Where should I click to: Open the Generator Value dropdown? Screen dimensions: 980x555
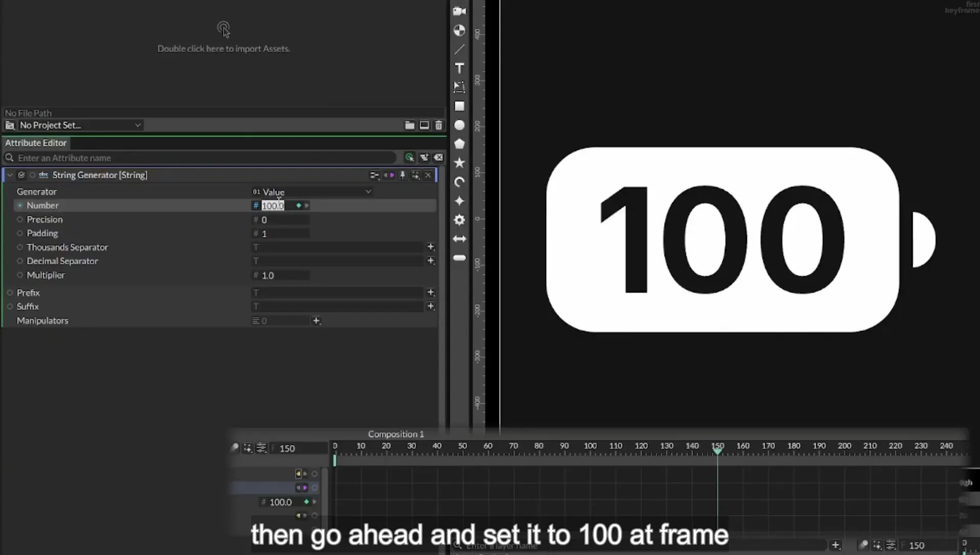[x=312, y=192]
